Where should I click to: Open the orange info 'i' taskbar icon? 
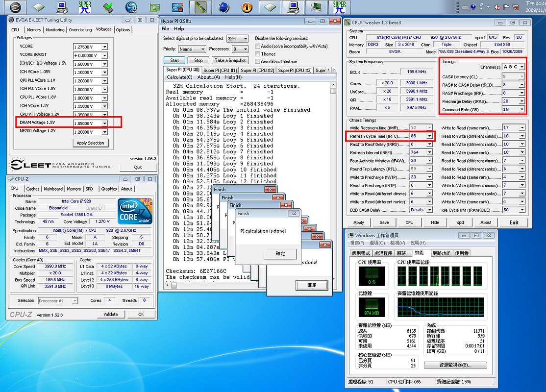tap(247, 7)
